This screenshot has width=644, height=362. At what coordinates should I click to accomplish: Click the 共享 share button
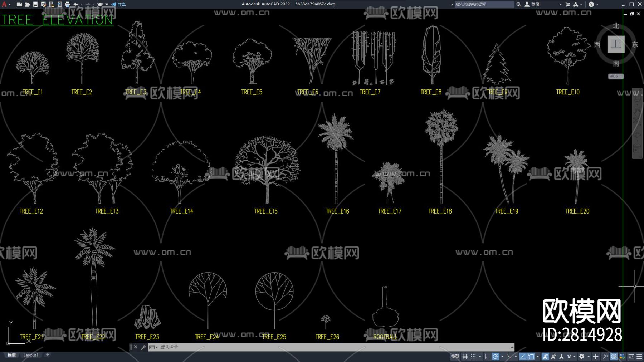[118, 4]
